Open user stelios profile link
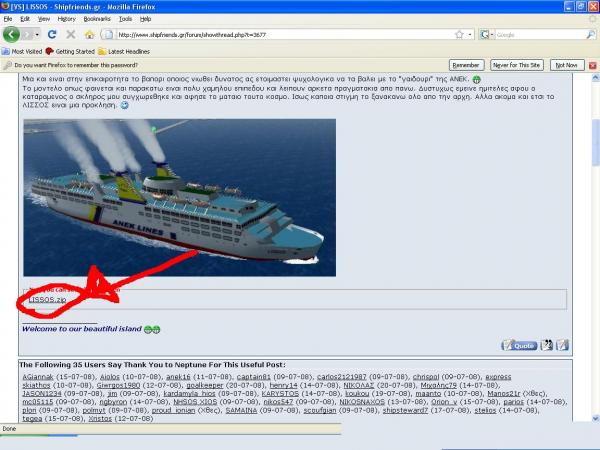Viewport: 600px width, 450px height. tap(485, 410)
